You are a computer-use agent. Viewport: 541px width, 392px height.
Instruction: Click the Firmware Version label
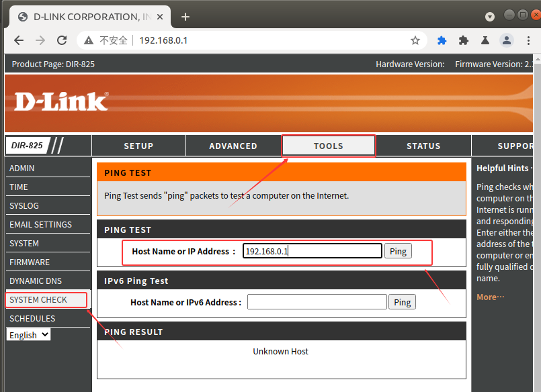(493, 64)
